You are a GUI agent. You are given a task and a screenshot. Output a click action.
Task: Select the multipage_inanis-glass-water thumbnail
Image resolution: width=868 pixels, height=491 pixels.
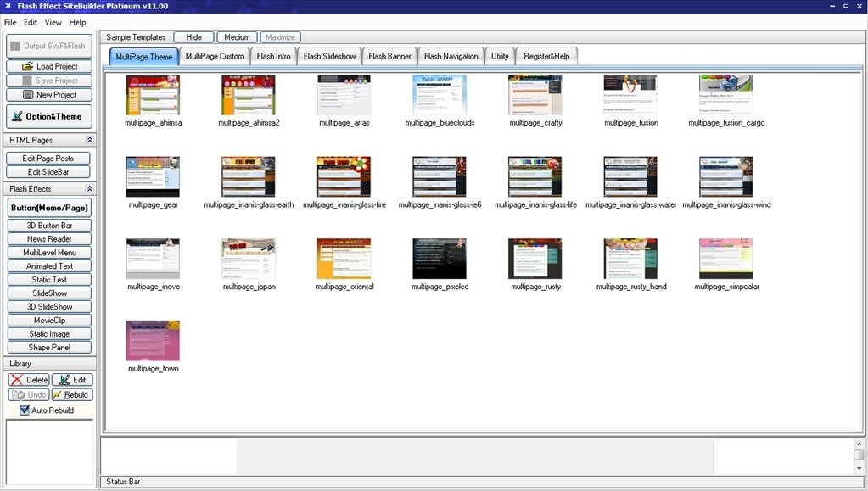(x=630, y=176)
